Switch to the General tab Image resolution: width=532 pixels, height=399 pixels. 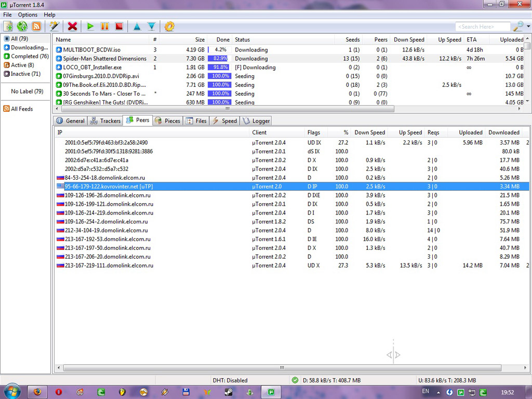71,121
